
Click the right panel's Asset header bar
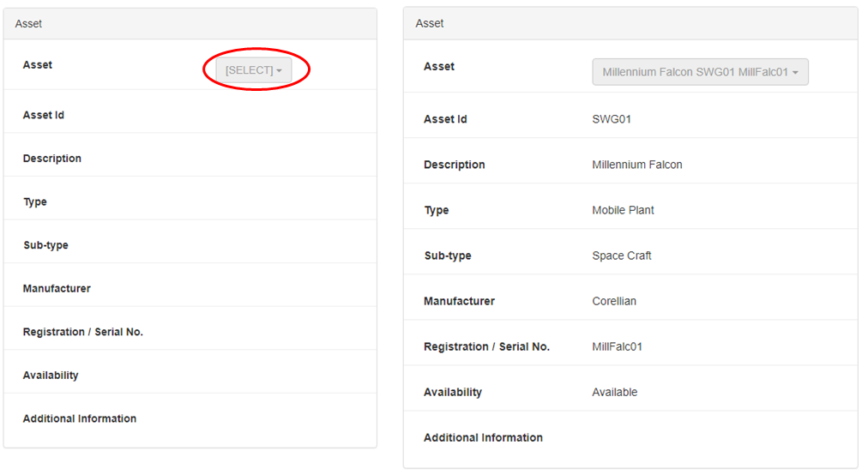pos(630,23)
